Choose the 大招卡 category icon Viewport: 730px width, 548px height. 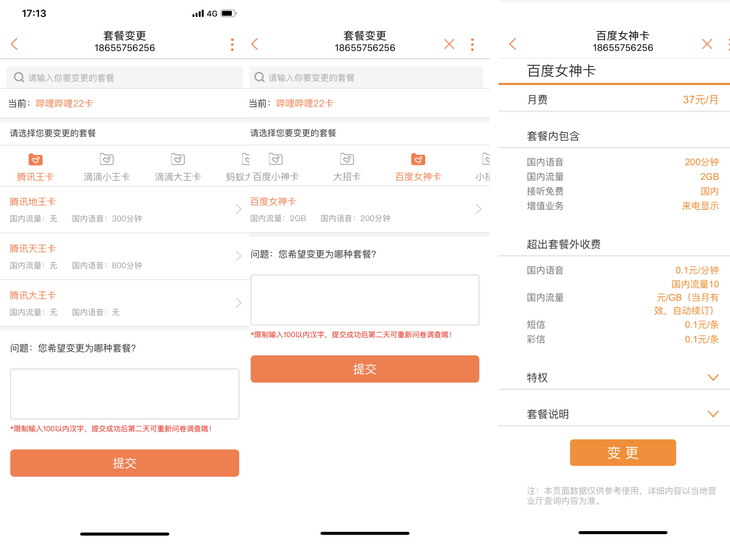click(346, 160)
